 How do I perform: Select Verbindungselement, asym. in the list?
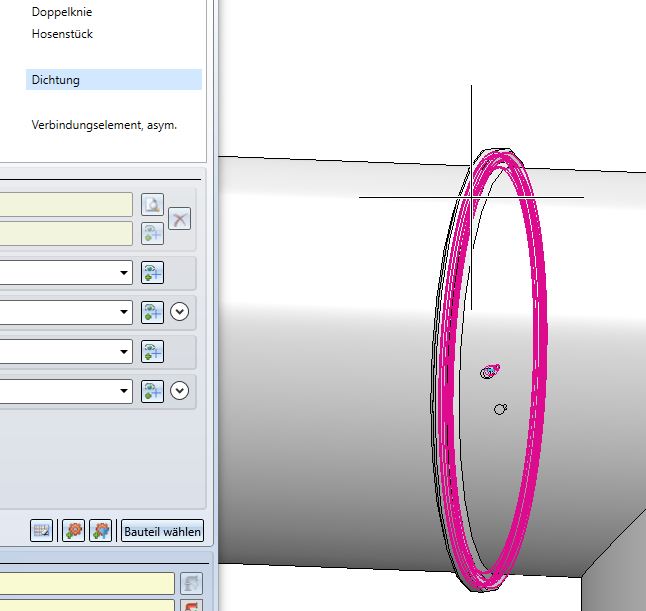click(x=104, y=125)
